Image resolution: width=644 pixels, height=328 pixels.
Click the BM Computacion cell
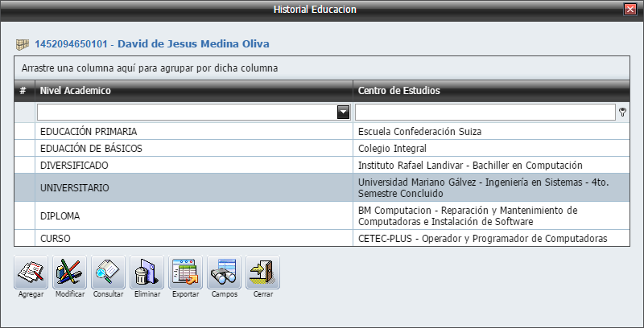pyautogui.click(x=491, y=216)
